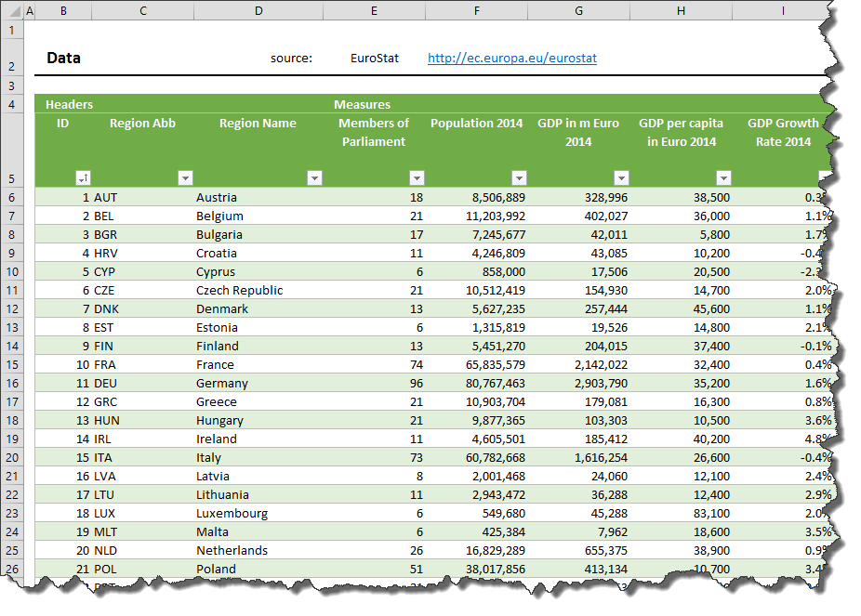The width and height of the screenshot is (861, 616).
Task: Click the bold 'Data' title cell
Action: (64, 59)
